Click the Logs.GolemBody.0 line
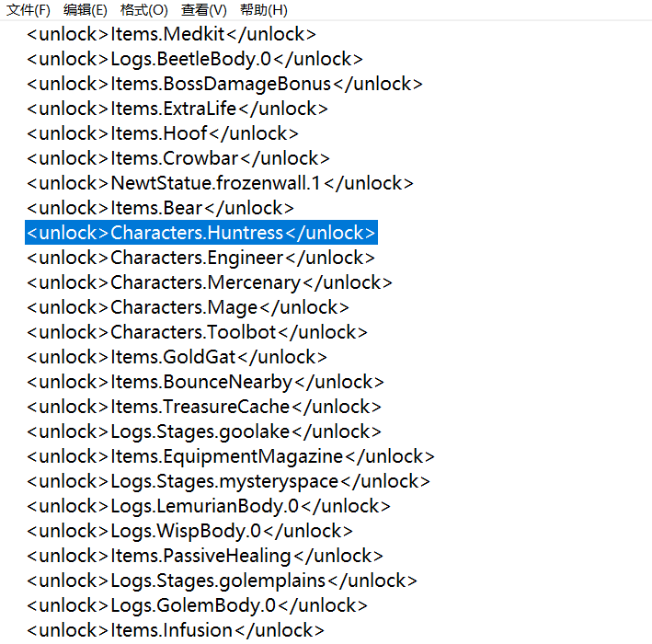Viewport: 652px width, 644px height. click(197, 605)
